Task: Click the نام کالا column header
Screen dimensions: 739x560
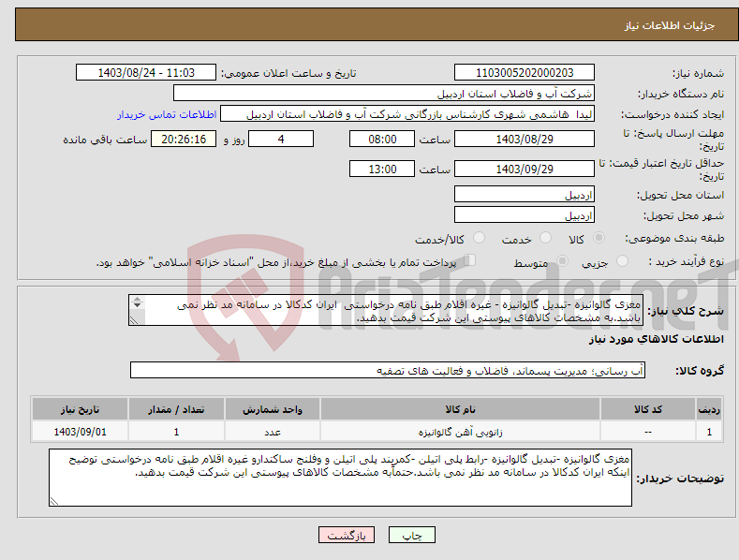Action: point(461,409)
